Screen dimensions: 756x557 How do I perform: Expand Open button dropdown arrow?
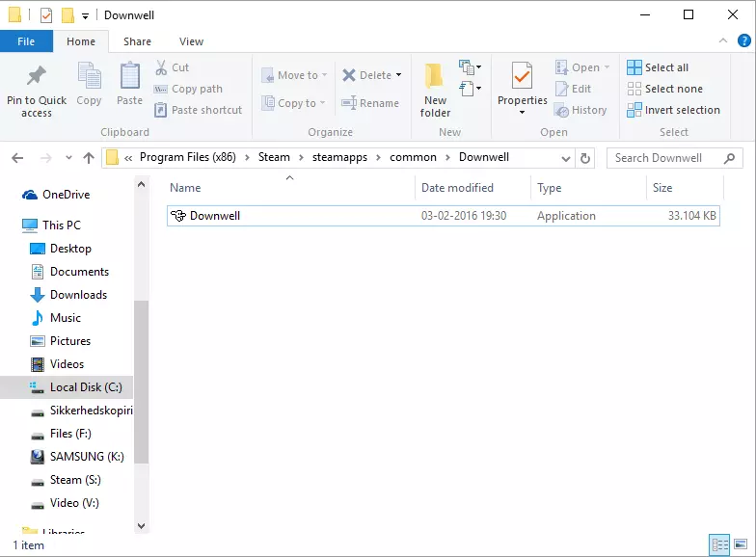(x=607, y=67)
